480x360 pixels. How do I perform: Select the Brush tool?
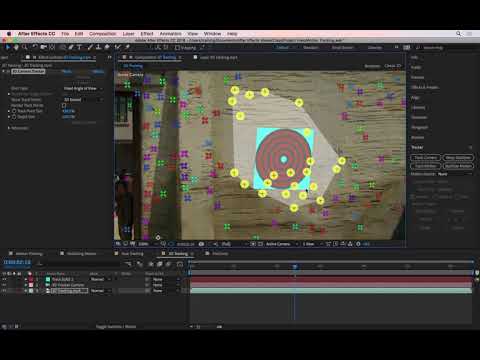[90, 47]
